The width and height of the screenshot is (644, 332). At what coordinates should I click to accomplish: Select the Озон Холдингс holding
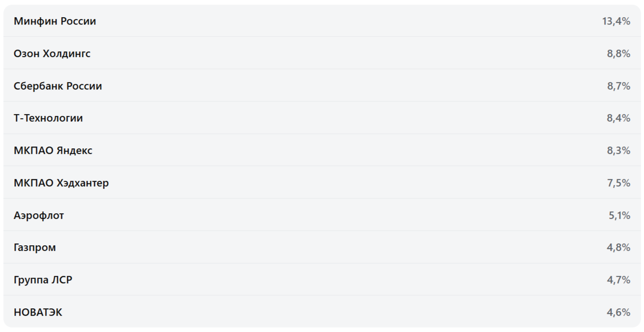pyautogui.click(x=52, y=54)
